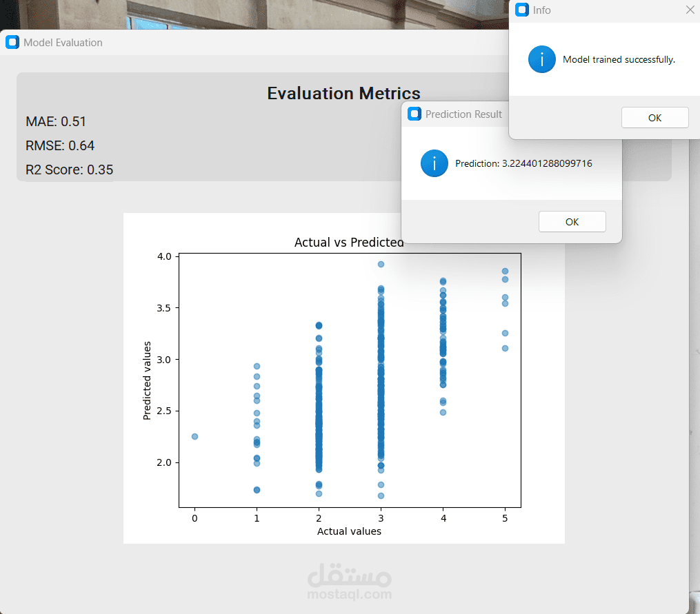This screenshot has width=700, height=614.
Task: Dismiss the Info dialog with OK
Action: pos(654,117)
